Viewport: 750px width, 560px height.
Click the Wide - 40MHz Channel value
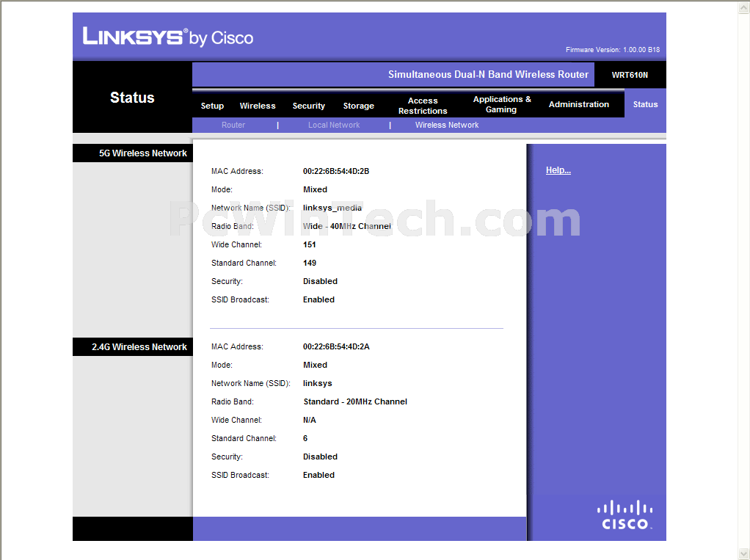(347, 226)
